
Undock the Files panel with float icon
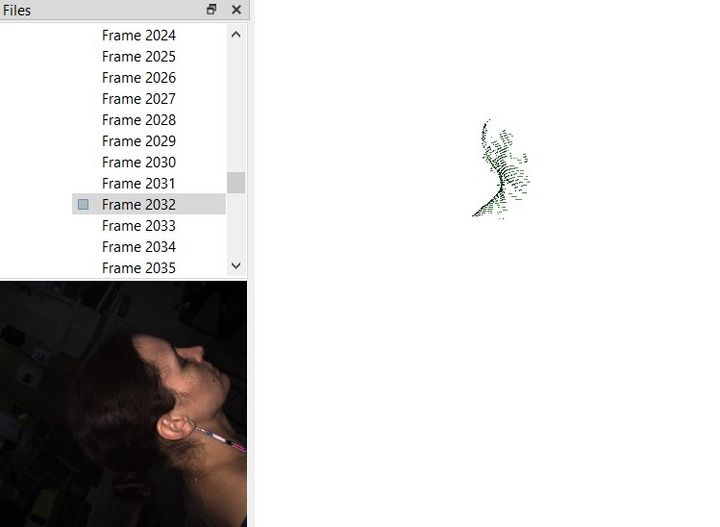(x=211, y=10)
